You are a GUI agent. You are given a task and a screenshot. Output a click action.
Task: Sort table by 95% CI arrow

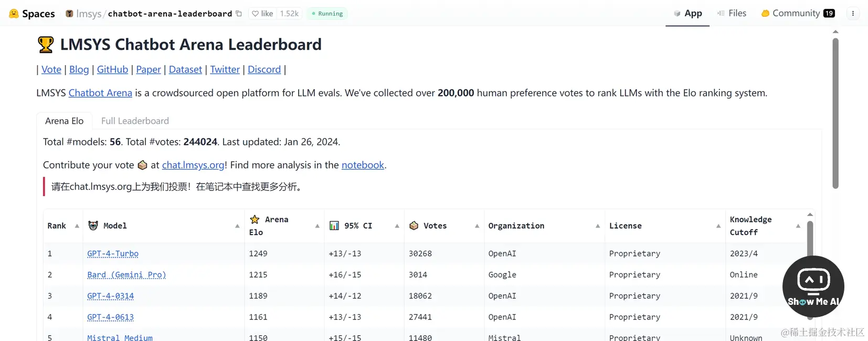click(x=397, y=226)
